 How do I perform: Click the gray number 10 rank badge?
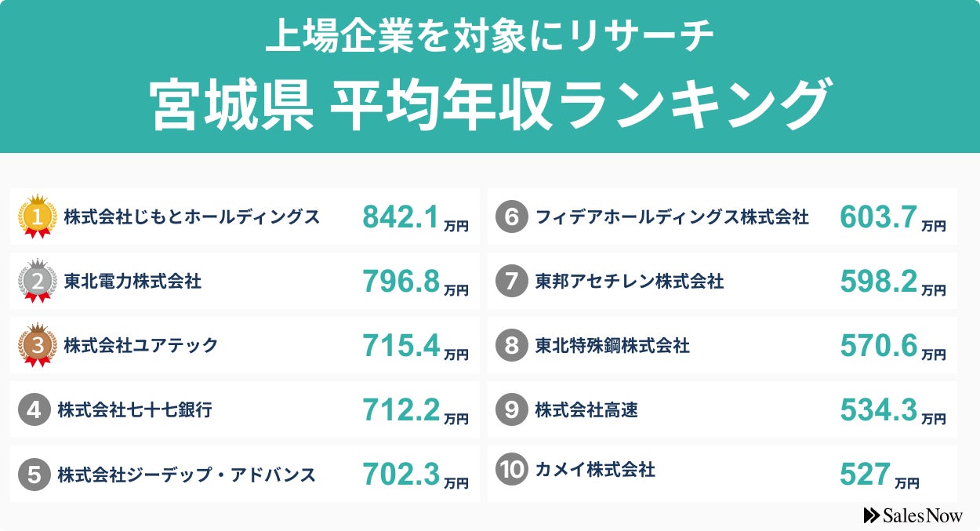(x=512, y=470)
